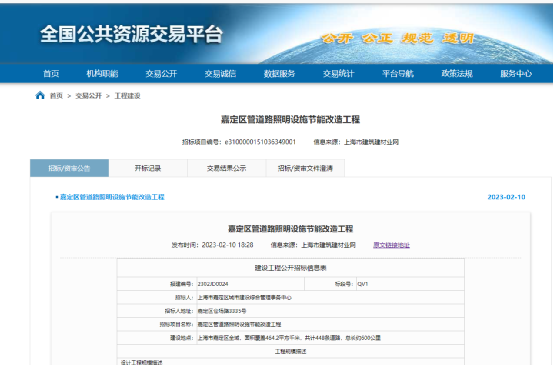Open 机构职能 menu item
Viewport: 553px width, 365px height.
[102, 74]
